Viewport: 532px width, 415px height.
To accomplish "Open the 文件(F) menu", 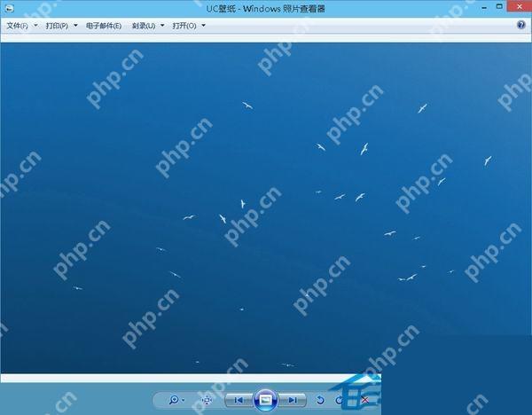I will 18,26.
